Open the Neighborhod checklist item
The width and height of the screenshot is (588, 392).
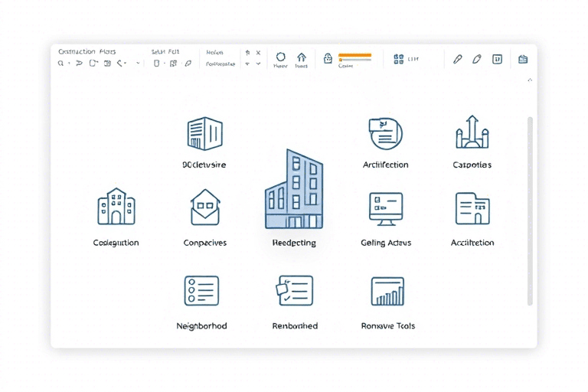click(x=201, y=291)
